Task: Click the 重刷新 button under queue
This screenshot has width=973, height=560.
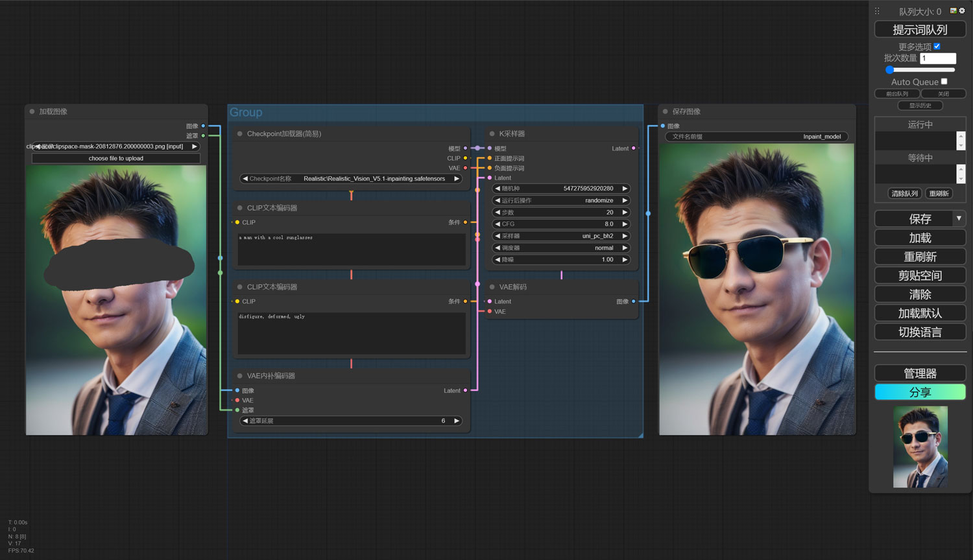Action: [x=939, y=193]
